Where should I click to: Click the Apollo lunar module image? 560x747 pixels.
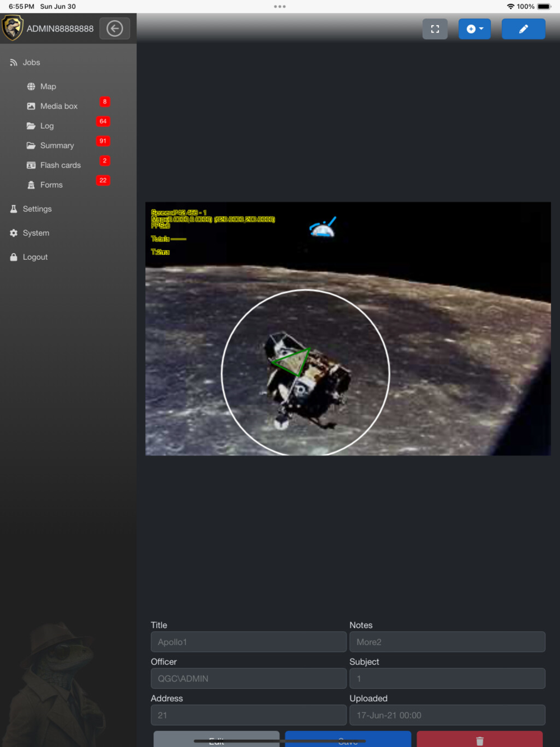coord(348,329)
